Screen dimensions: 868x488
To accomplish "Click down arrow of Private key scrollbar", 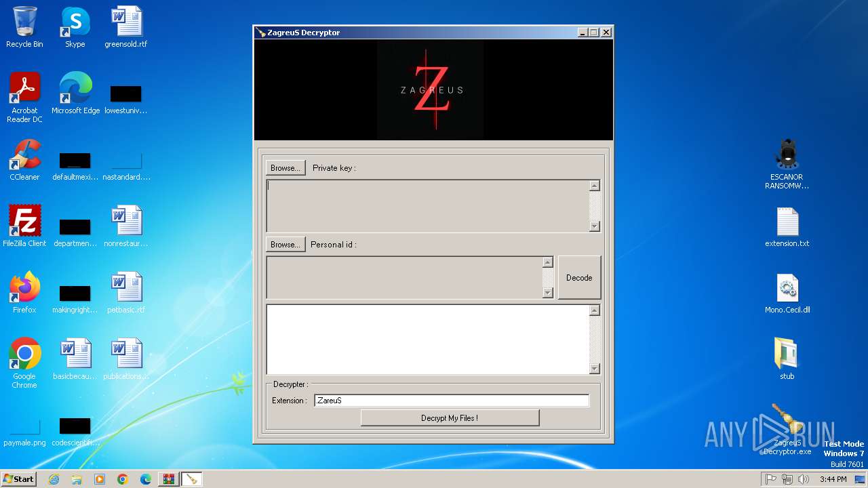I will pos(595,226).
